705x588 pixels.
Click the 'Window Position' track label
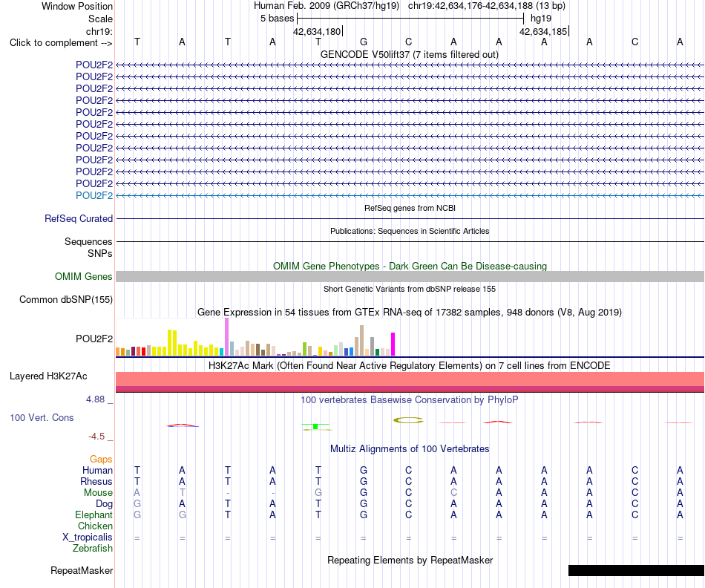[77, 6]
